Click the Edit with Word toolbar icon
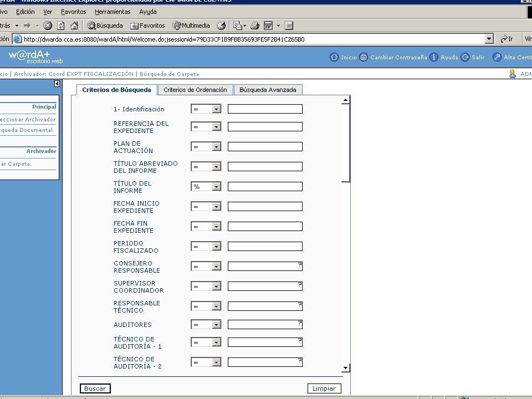Image resolution: width=532 pixels, height=399 pixels. (268, 25)
